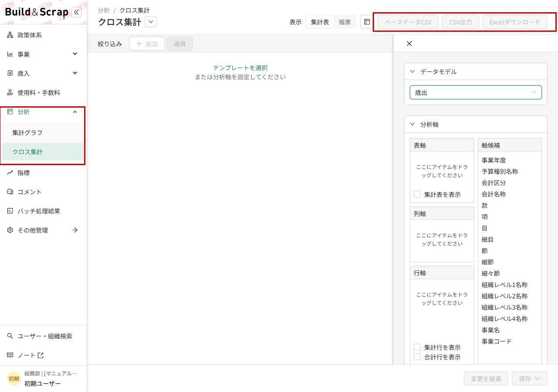Viewport: 558px width, 392px height.
Task: Select 予算種別名称 axis candidate
Action: pyautogui.click(x=500, y=172)
